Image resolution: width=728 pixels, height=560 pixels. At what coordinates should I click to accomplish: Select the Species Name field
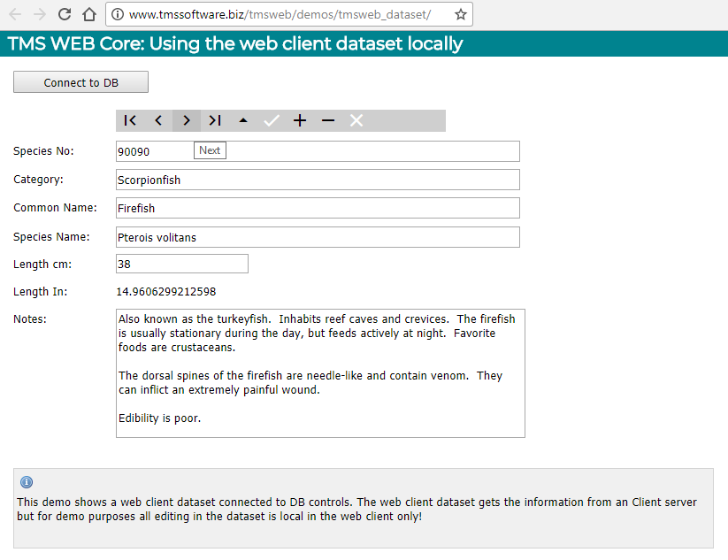pos(318,237)
